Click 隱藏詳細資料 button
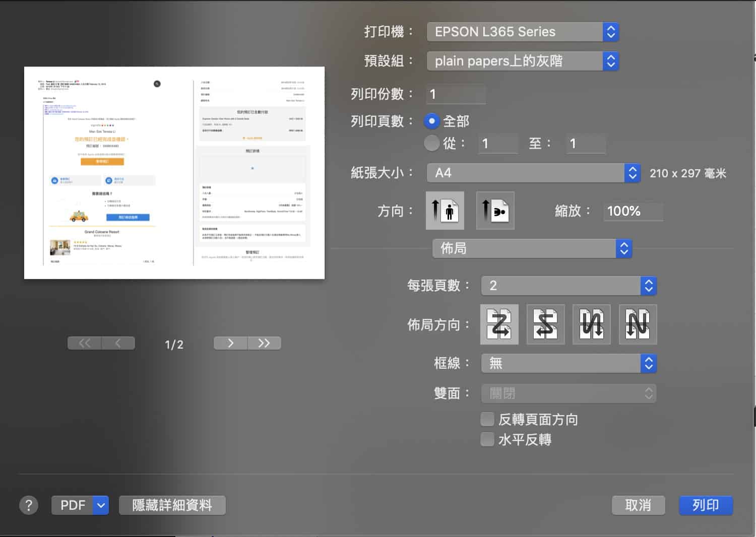 click(x=172, y=505)
